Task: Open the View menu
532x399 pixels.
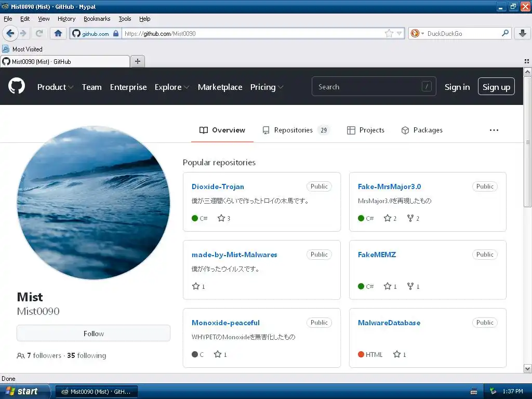Action: click(44, 19)
